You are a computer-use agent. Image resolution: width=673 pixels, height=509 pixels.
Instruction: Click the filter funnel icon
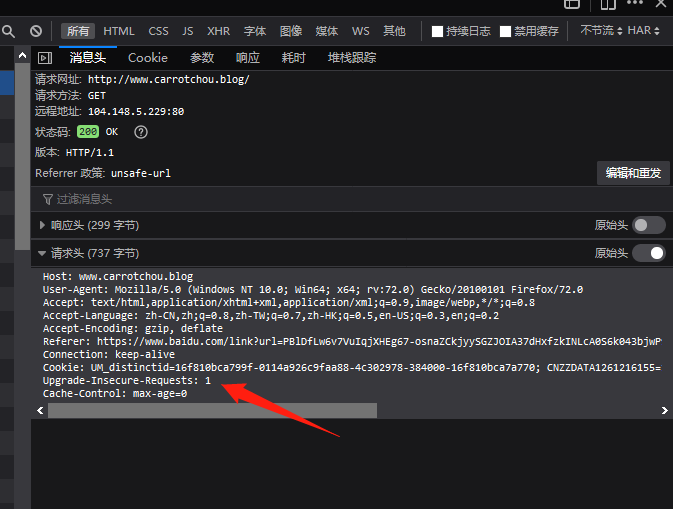[48, 199]
